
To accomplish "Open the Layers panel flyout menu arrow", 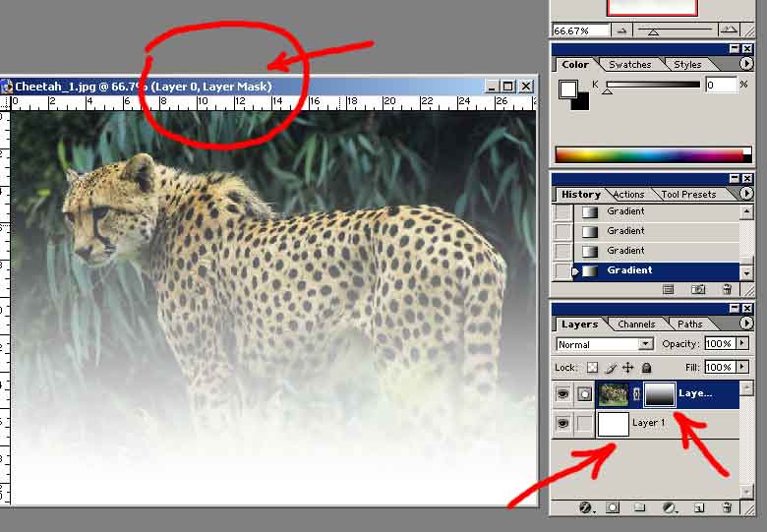I will coord(745,324).
